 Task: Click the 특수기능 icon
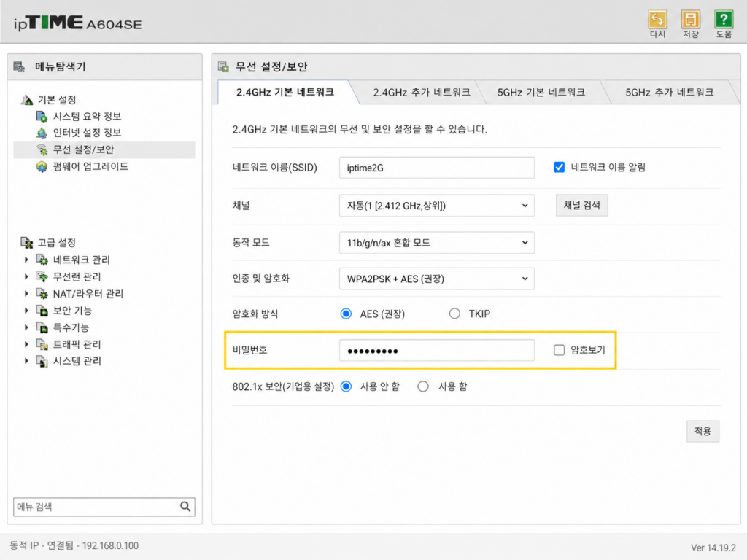coord(42,327)
